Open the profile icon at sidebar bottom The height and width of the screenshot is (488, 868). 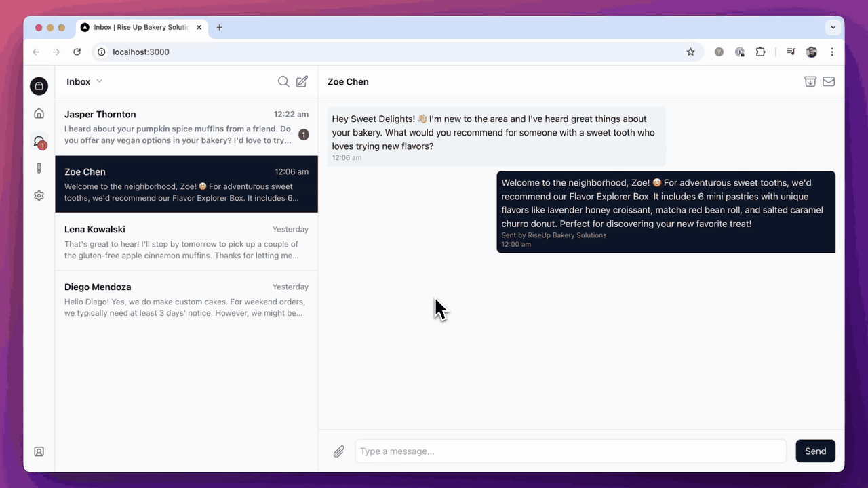(39, 451)
